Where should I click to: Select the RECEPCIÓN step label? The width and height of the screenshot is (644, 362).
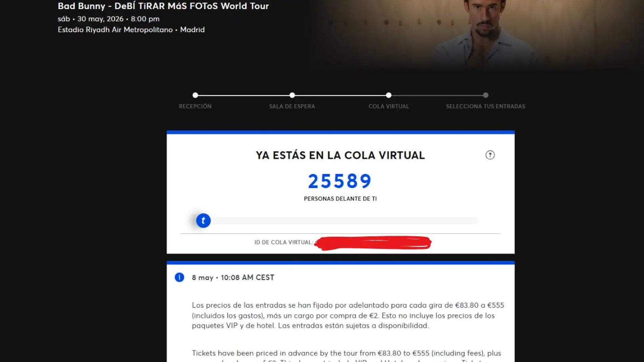click(195, 106)
